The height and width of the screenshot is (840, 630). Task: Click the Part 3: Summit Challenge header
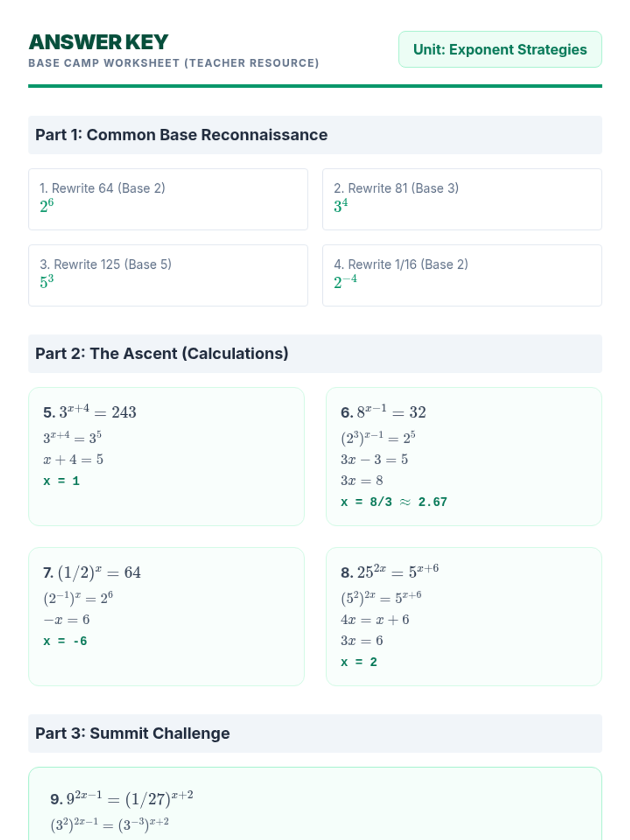coord(132,733)
